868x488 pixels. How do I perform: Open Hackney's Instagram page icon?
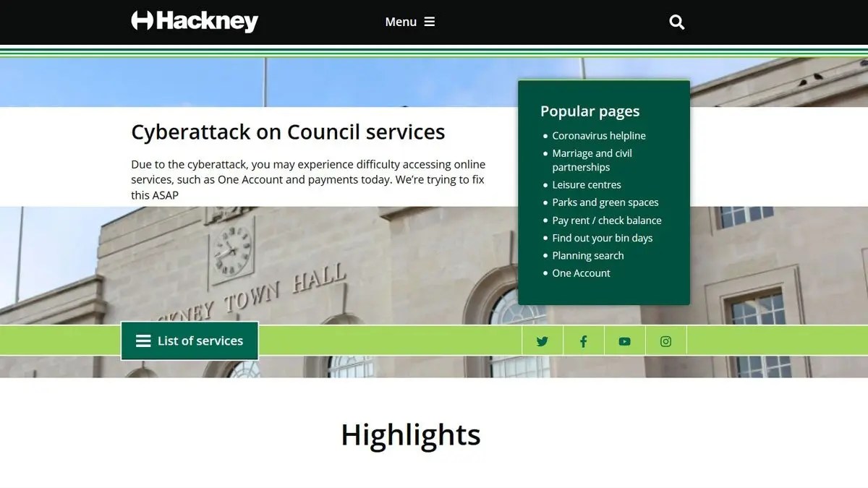(x=666, y=341)
